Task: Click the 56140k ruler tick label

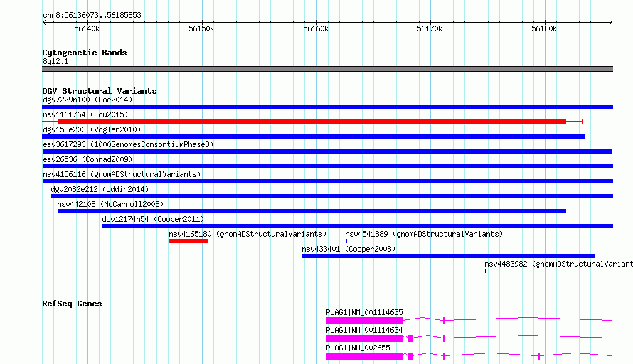Action: (x=87, y=29)
